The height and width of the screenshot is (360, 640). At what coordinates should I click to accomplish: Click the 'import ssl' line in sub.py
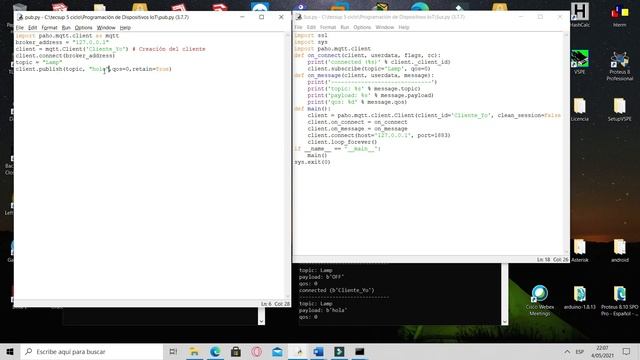coord(311,36)
